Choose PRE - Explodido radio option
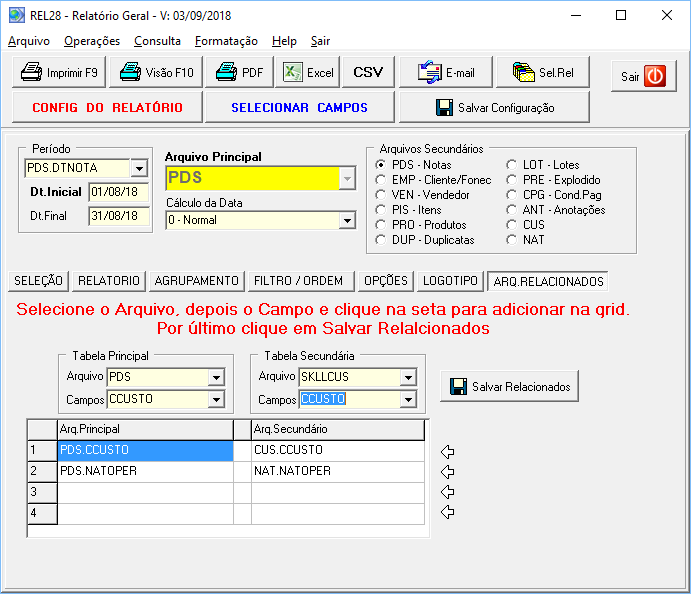The image size is (691, 594). (511, 180)
